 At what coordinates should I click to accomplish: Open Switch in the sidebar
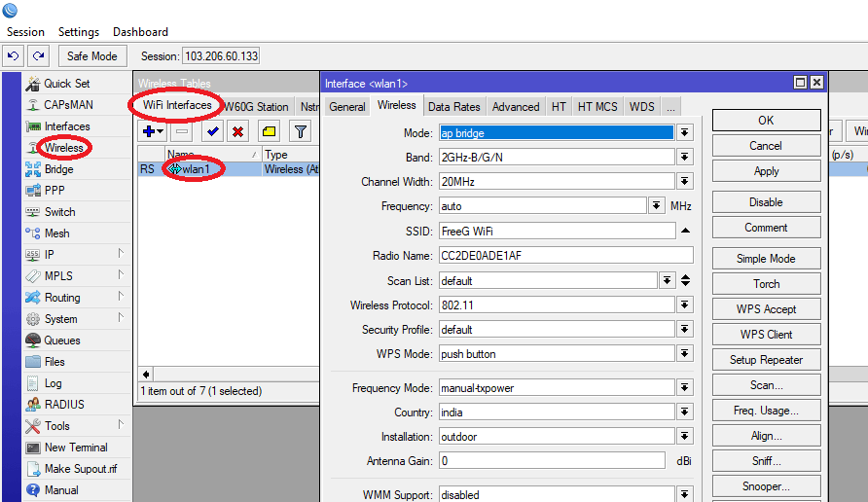(x=59, y=212)
